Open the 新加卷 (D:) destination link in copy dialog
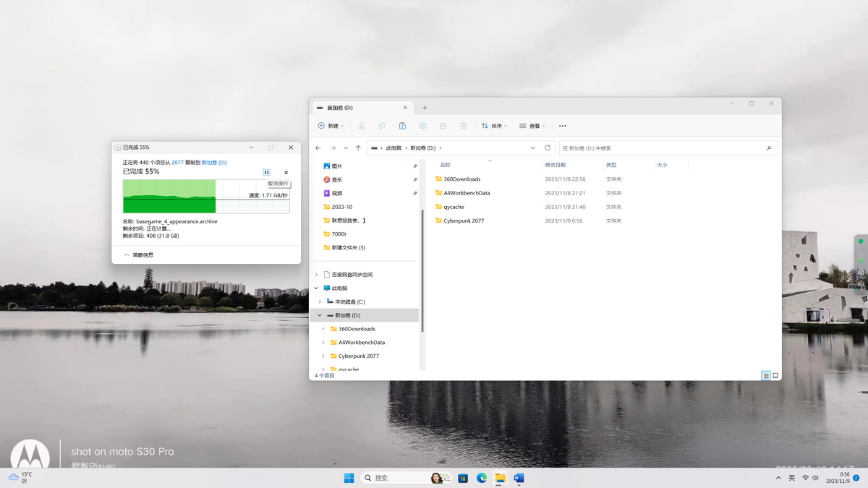The width and height of the screenshot is (868, 488). point(214,163)
